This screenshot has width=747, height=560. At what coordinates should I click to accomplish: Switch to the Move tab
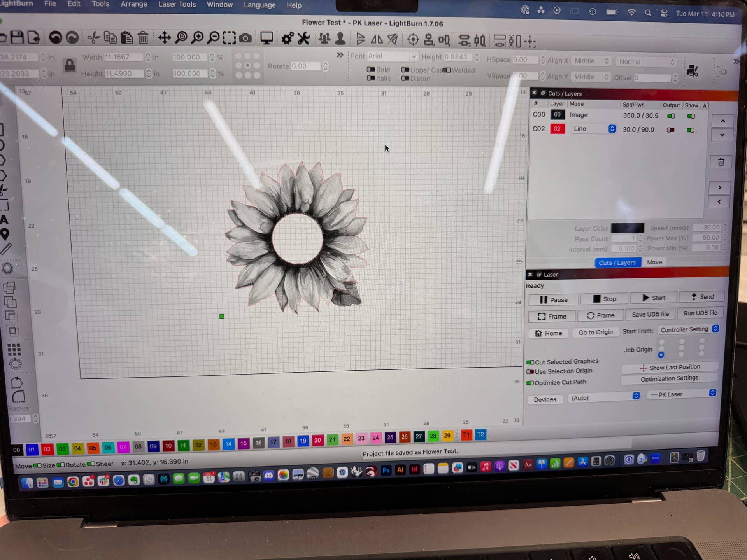[x=654, y=262]
